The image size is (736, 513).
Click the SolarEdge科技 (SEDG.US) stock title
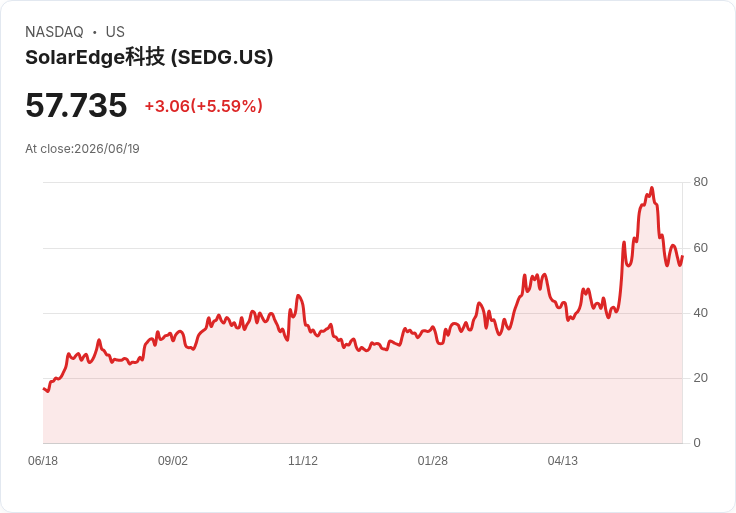point(149,57)
